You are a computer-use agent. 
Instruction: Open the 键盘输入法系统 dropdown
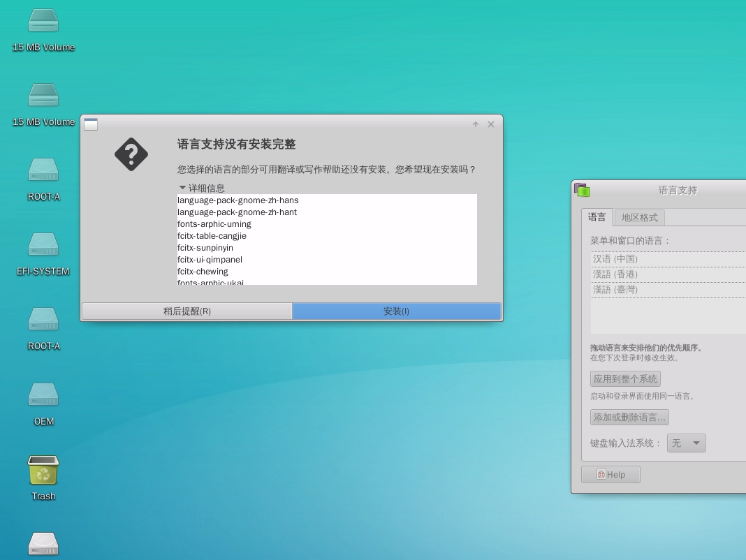click(686, 443)
